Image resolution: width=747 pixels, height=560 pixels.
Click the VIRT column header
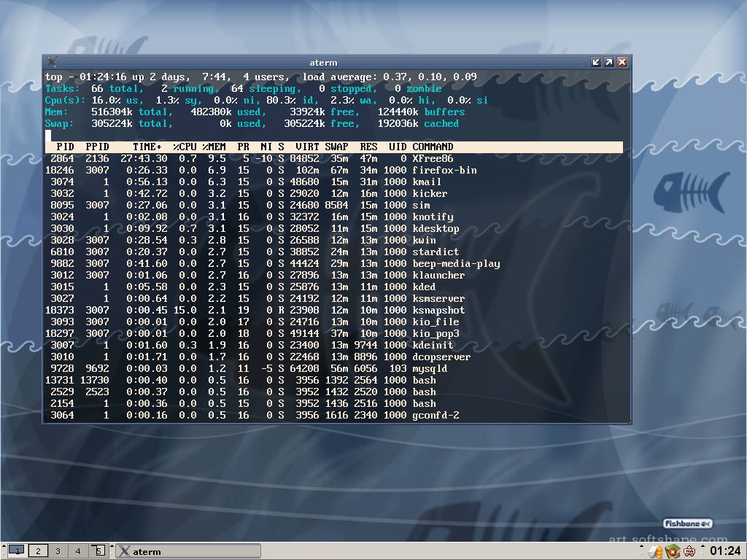(x=307, y=147)
